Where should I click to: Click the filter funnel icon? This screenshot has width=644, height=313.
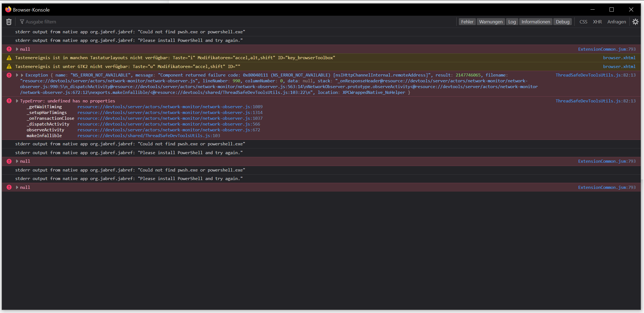[x=22, y=21]
